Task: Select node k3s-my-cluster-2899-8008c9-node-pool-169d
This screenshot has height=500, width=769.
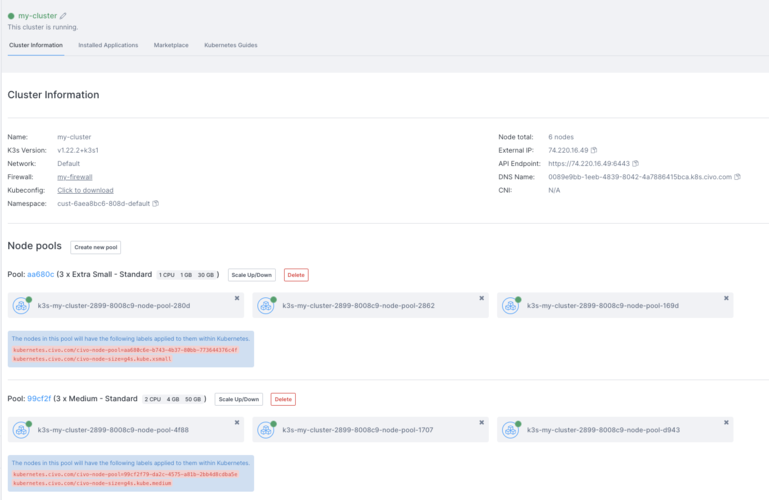Action: [x=615, y=305]
